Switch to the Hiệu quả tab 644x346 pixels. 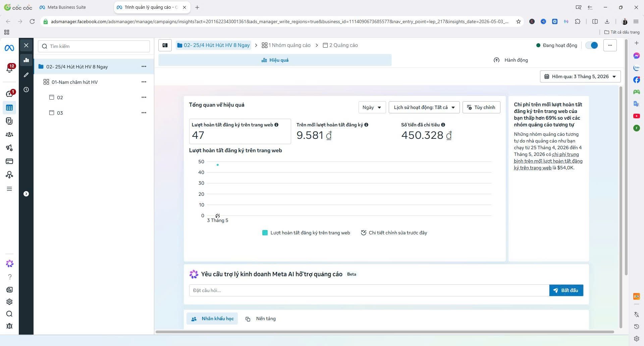click(275, 60)
